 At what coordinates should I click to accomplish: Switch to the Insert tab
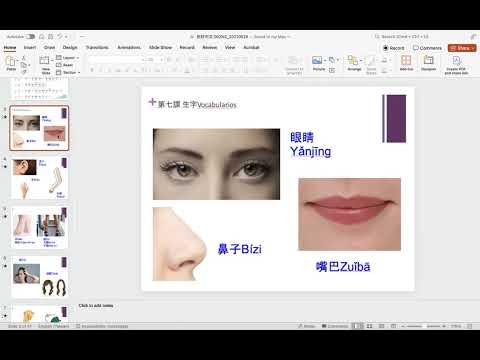(x=30, y=47)
